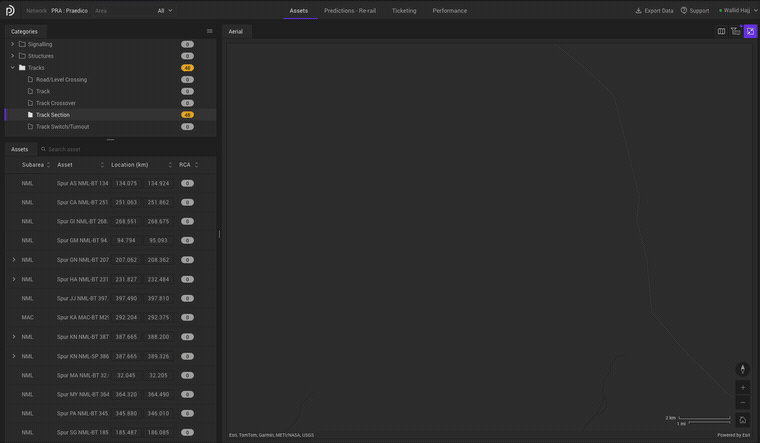
Task: Collapse the Tracks category
Action: click(13, 67)
